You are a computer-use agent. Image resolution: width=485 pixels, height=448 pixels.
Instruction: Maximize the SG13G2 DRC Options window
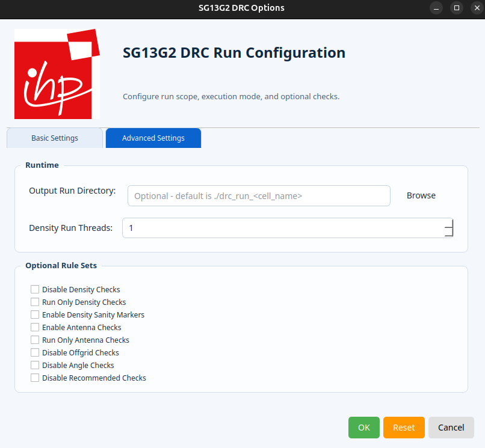pos(457,8)
